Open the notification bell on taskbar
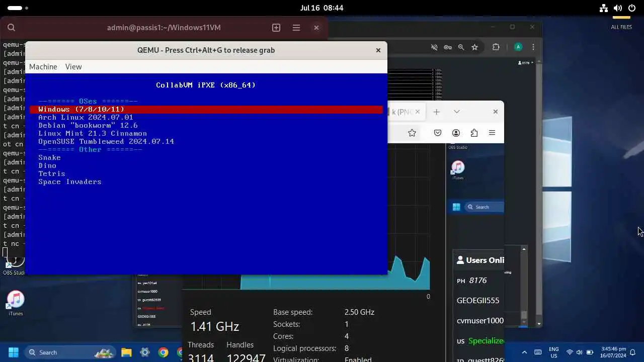Viewport: 644px width, 362px height. [633, 352]
